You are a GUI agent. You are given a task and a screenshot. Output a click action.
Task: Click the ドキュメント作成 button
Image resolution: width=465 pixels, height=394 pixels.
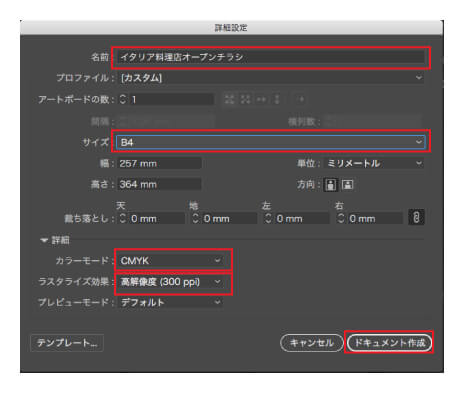coord(389,343)
